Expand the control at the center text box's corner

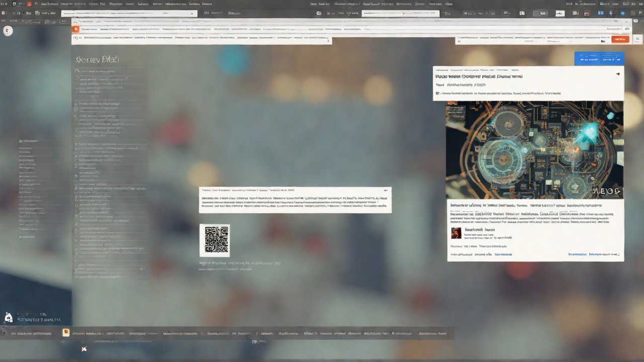tap(385, 191)
